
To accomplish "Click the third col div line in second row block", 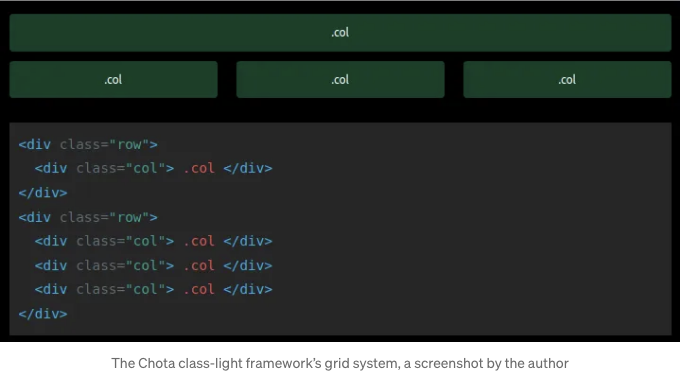I will 154,289.
